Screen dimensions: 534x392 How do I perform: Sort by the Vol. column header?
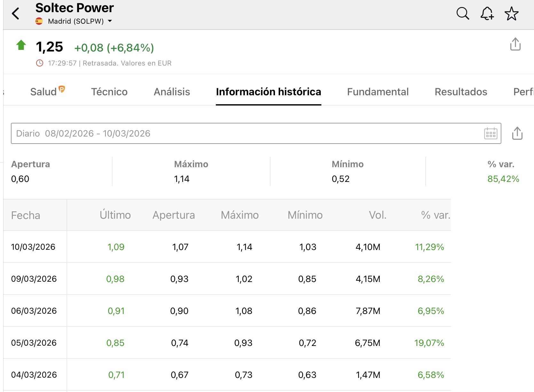378,215
